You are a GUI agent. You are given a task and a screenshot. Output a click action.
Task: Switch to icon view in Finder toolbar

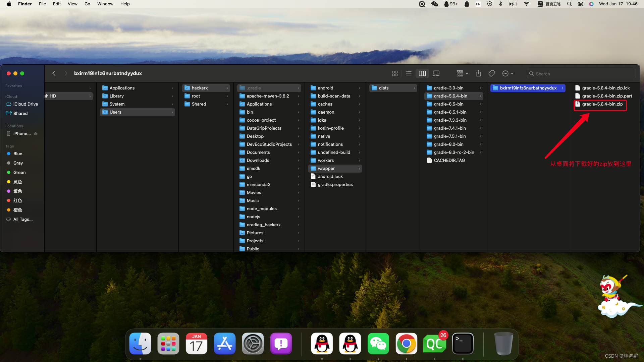pyautogui.click(x=395, y=73)
